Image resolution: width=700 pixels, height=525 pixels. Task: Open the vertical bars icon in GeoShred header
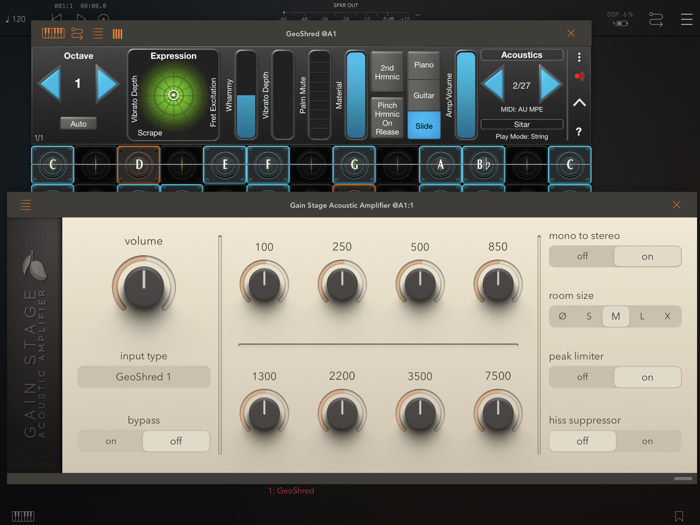(117, 34)
